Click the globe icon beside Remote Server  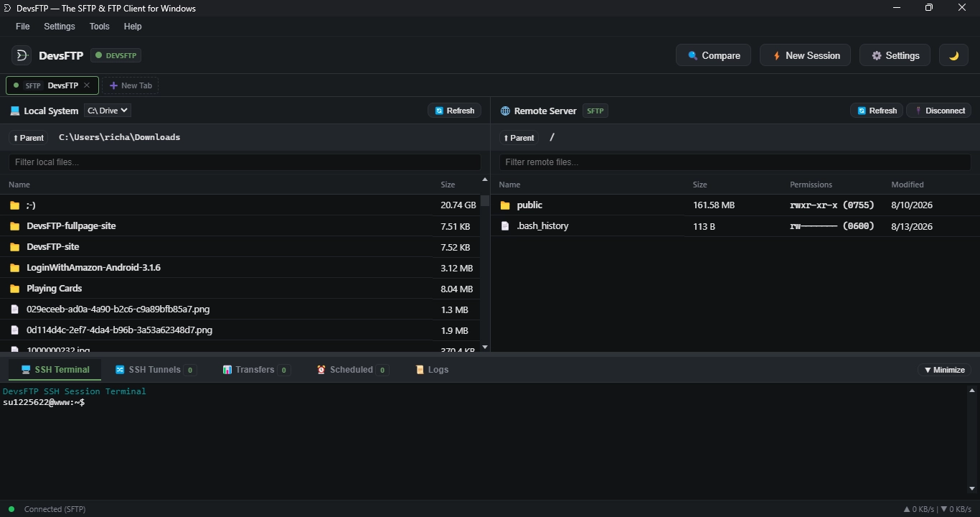505,111
